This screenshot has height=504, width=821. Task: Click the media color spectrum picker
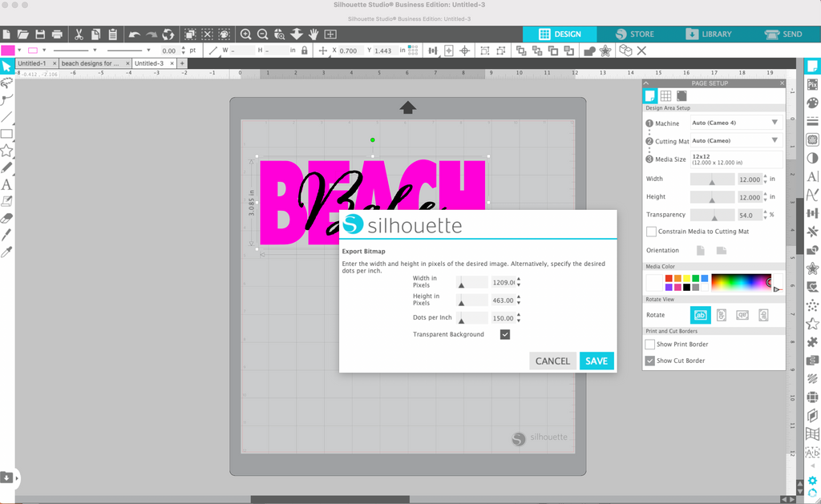tap(741, 283)
